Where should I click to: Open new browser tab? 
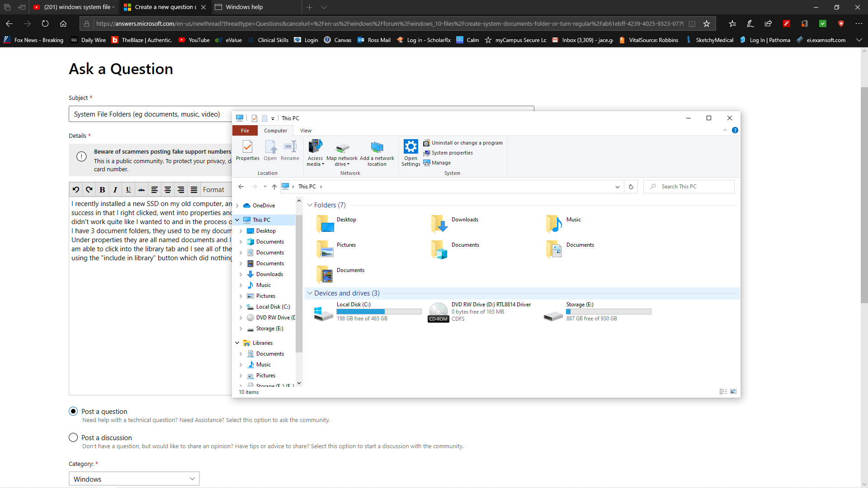tap(310, 7)
